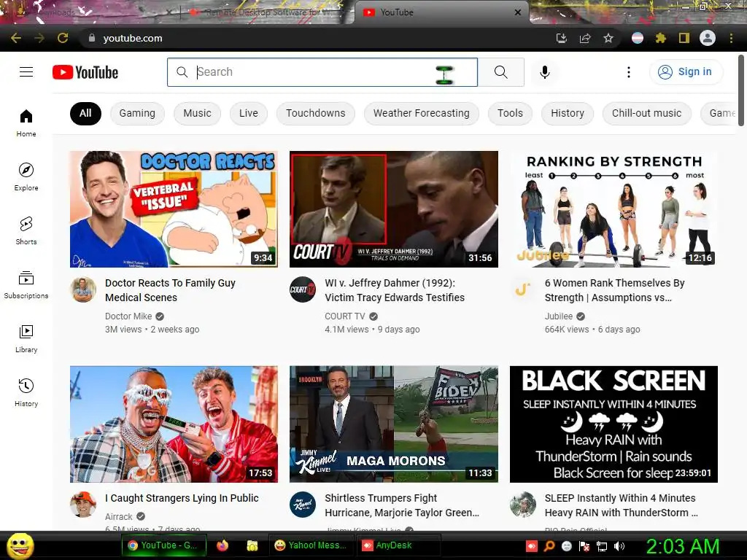
Task: Open SLEEP Instantly Within 4 Minutes title
Action: click(x=622, y=505)
